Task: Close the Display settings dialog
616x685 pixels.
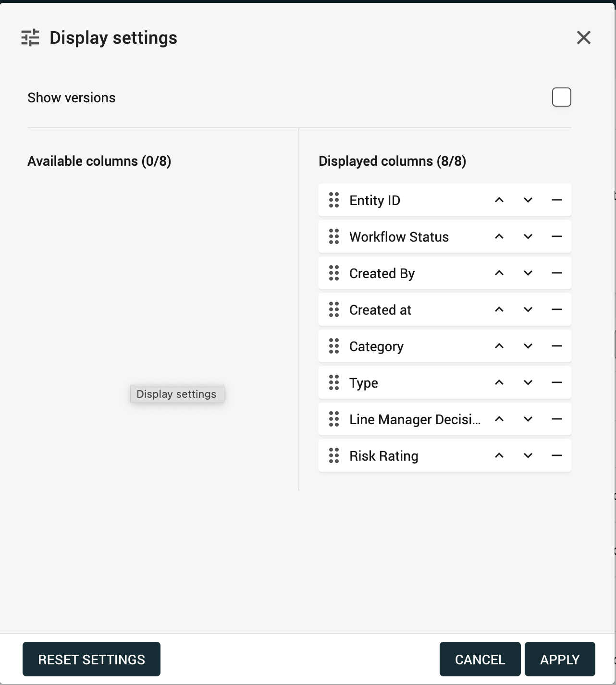Action: pyautogui.click(x=583, y=37)
